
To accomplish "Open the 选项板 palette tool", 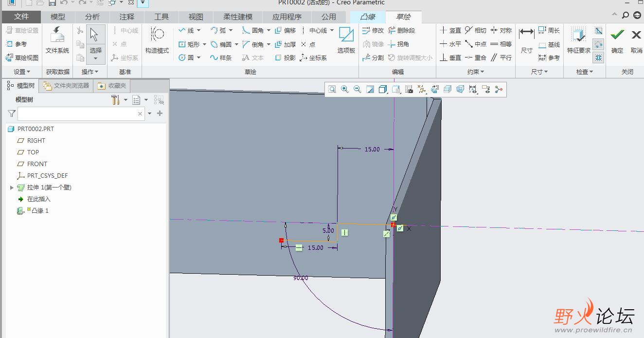I will pos(346,40).
